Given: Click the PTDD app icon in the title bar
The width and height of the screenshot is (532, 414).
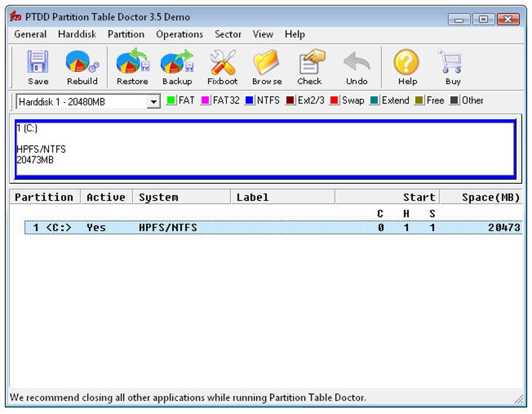Looking at the screenshot, I should [15, 16].
